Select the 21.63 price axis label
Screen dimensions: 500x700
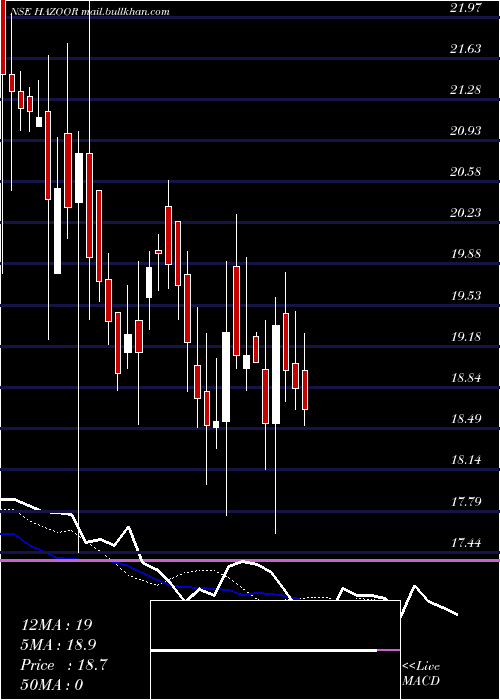[466, 48]
